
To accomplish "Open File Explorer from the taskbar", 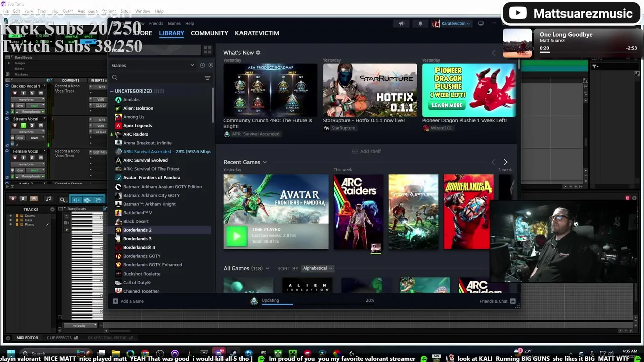I will pos(116,354).
